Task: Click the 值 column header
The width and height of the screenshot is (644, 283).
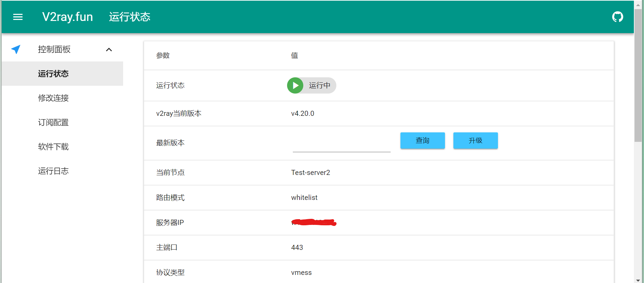Action: [x=295, y=55]
